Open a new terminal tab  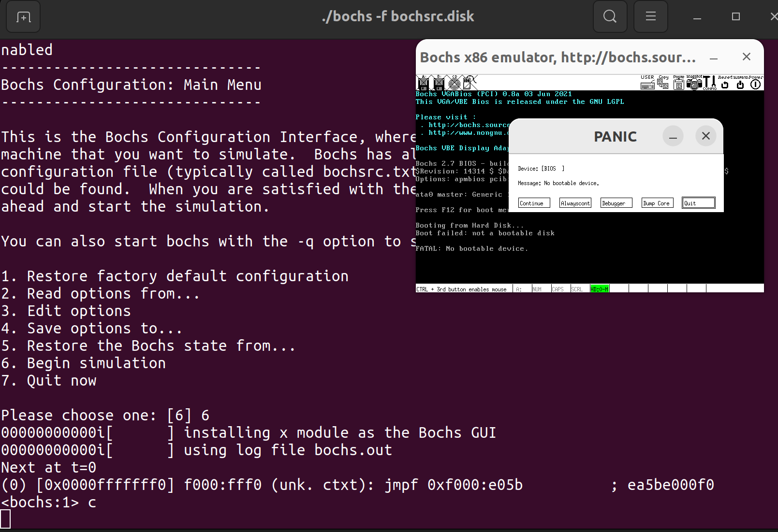click(x=23, y=17)
